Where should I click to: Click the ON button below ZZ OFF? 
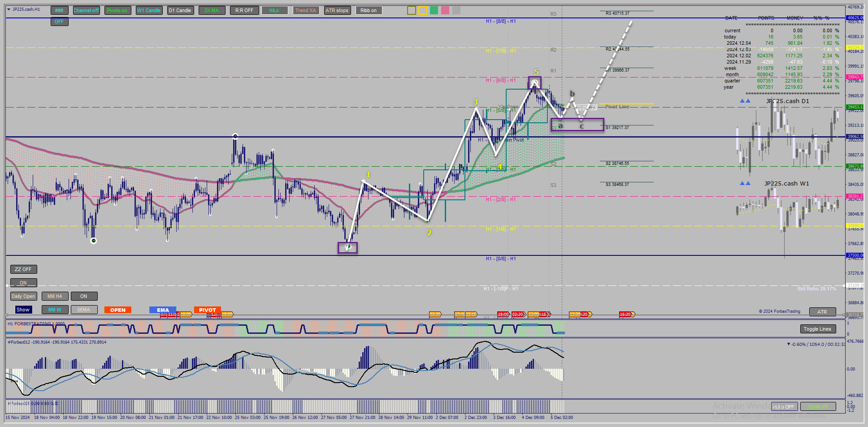pos(24,283)
